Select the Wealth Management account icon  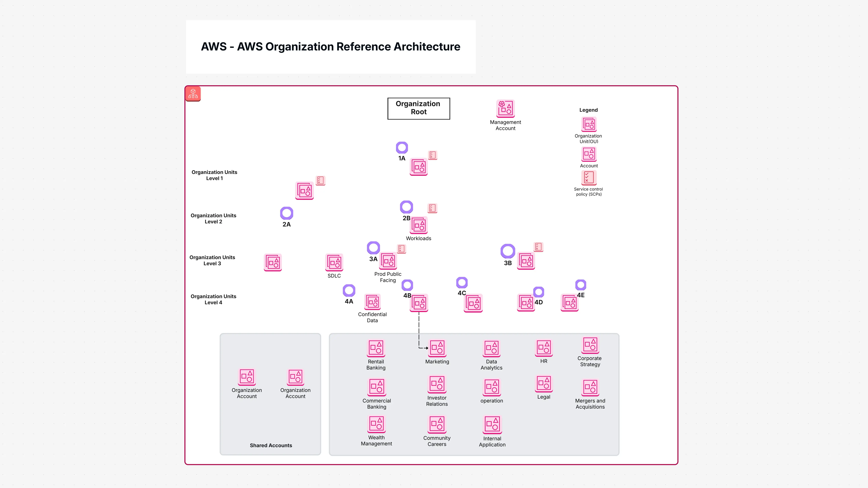point(376,424)
